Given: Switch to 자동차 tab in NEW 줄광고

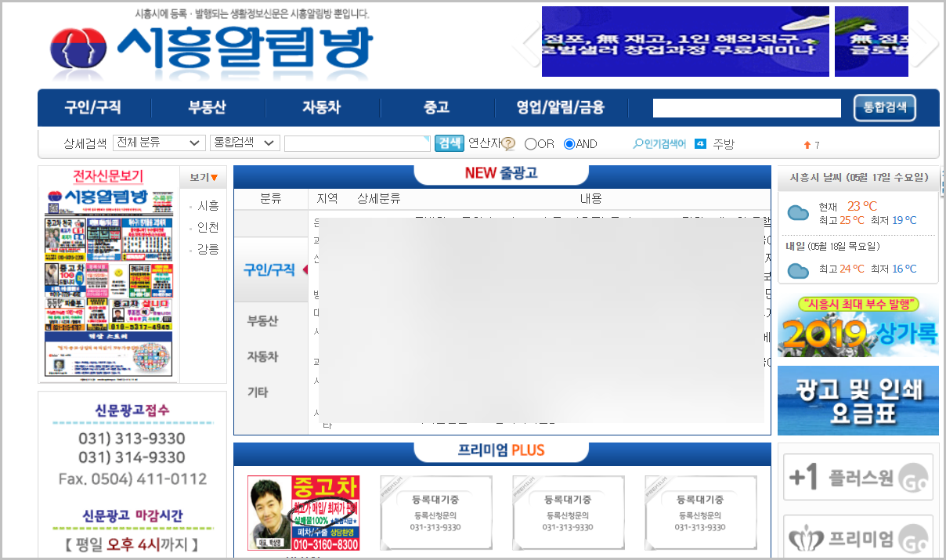Looking at the screenshot, I should (x=263, y=356).
